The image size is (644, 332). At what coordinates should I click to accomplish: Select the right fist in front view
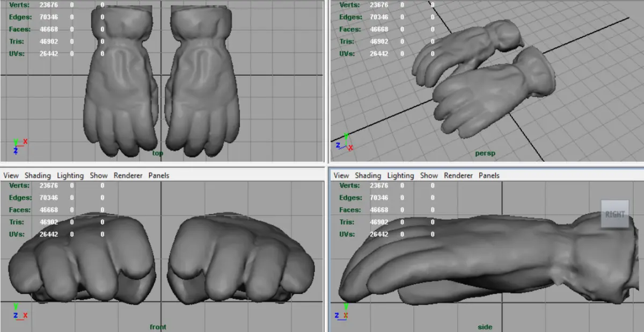click(240, 258)
